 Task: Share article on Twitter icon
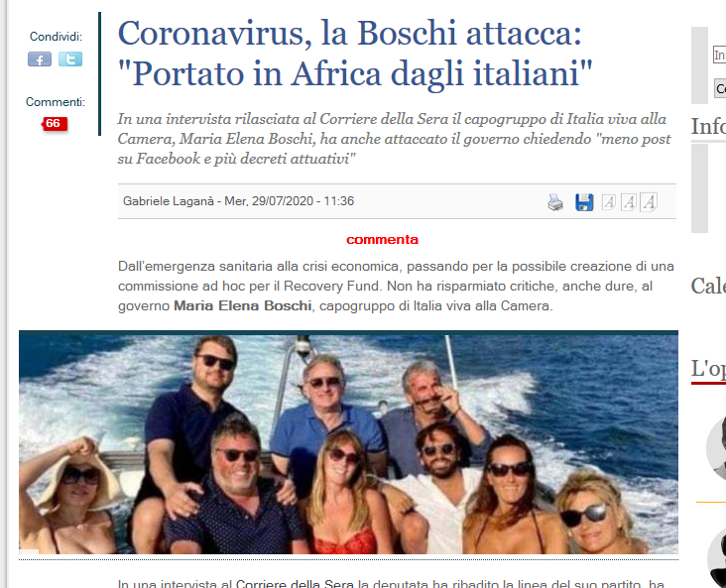coord(70,59)
